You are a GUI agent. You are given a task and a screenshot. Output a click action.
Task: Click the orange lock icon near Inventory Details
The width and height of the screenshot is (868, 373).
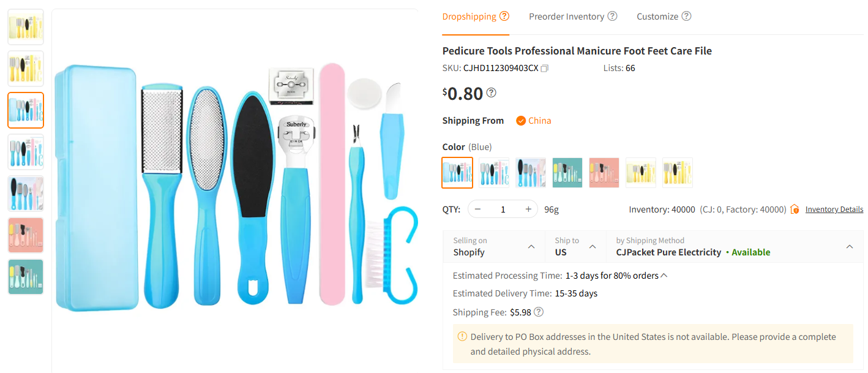point(795,209)
